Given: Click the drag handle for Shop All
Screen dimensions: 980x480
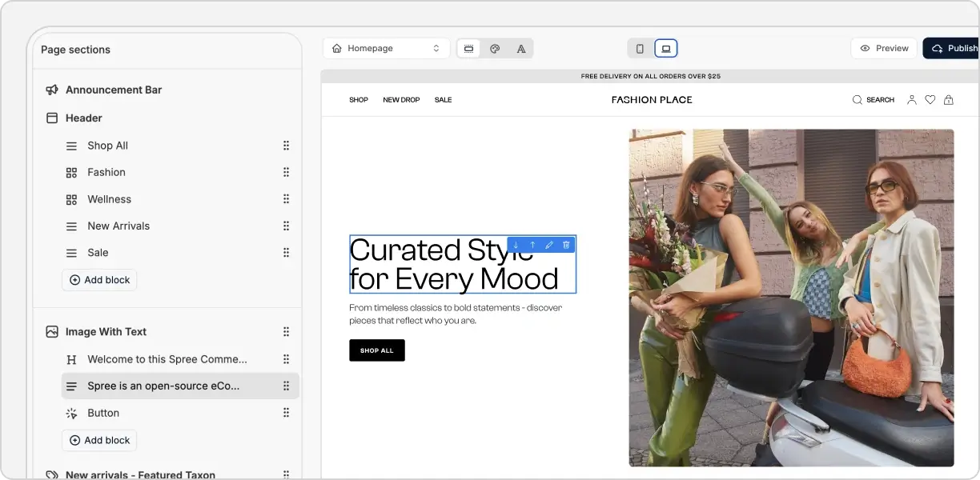Looking at the screenshot, I should [x=286, y=146].
